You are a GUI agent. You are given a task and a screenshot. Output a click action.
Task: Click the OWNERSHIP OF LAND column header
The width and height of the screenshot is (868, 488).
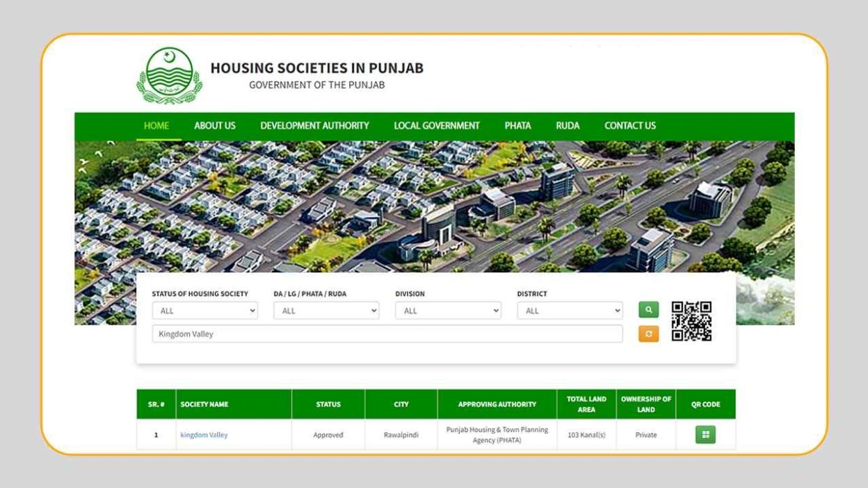coord(646,405)
